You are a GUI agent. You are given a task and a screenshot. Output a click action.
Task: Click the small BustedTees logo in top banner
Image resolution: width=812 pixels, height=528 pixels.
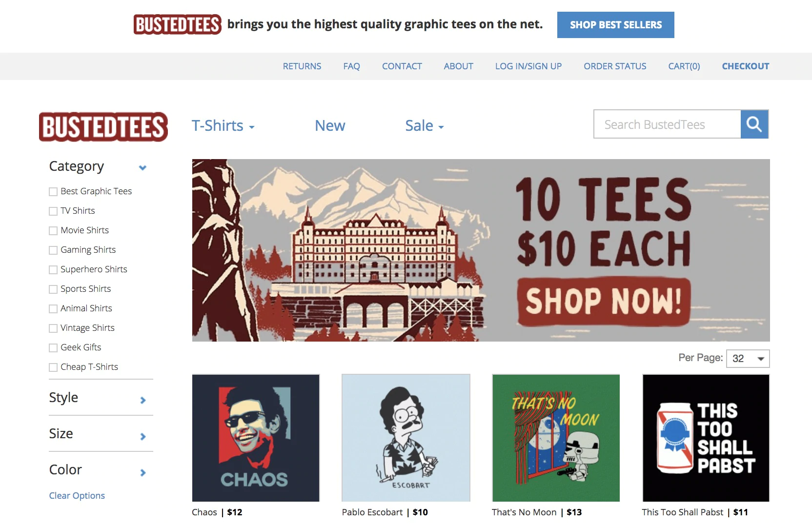(177, 24)
